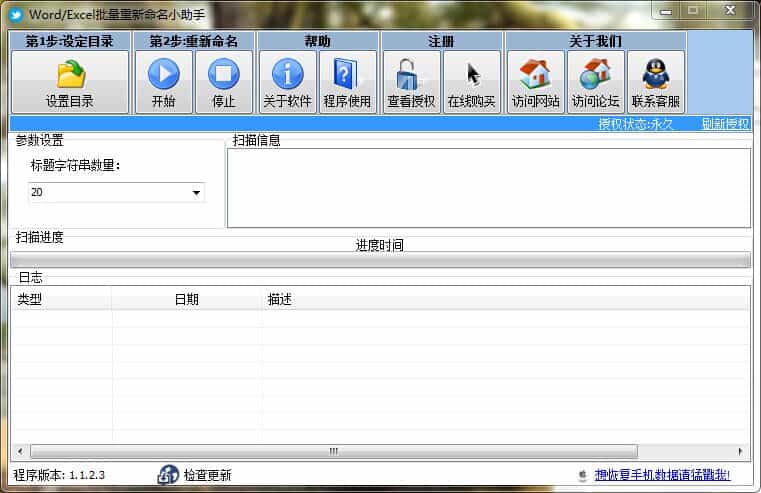Open 关于软件 info dialog
Image resolution: width=761 pixels, height=493 pixels.
pos(287,82)
